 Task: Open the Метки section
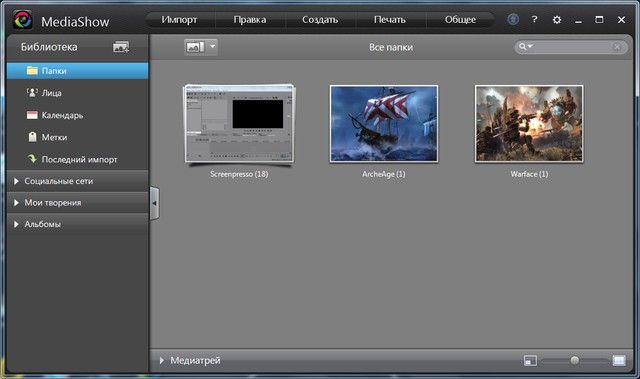[78, 137]
